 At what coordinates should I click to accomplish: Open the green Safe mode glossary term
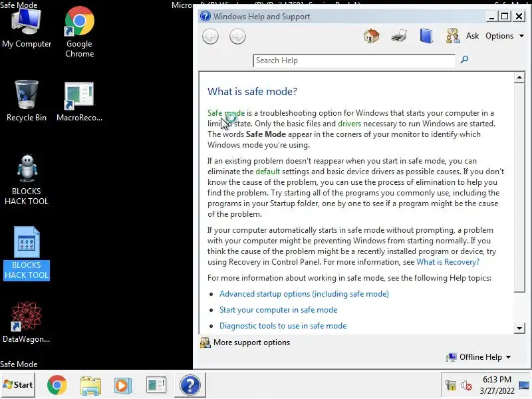[x=226, y=113]
